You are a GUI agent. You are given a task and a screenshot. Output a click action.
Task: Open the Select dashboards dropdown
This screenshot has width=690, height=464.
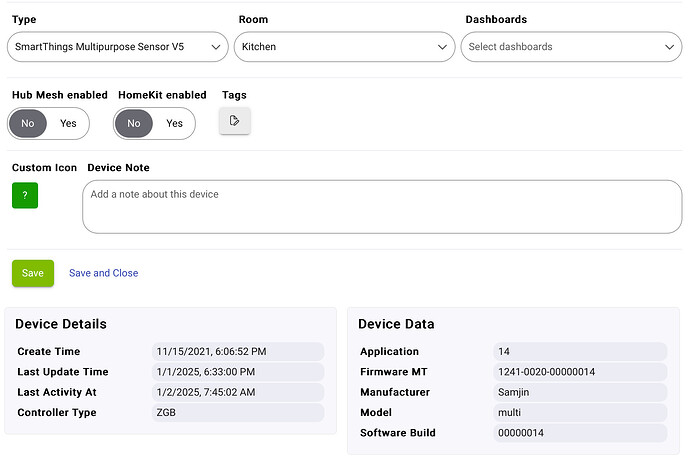pyautogui.click(x=571, y=47)
